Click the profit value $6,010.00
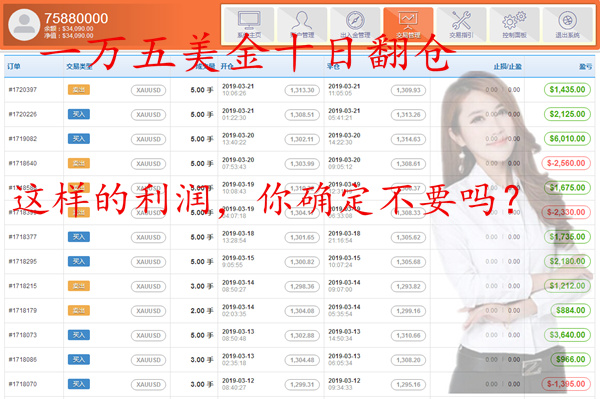The image size is (600, 399). [567, 138]
